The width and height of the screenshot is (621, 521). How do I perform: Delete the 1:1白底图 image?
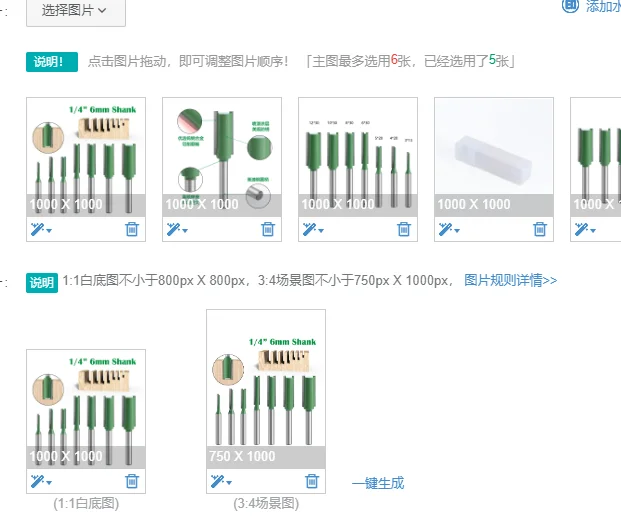pos(132,481)
